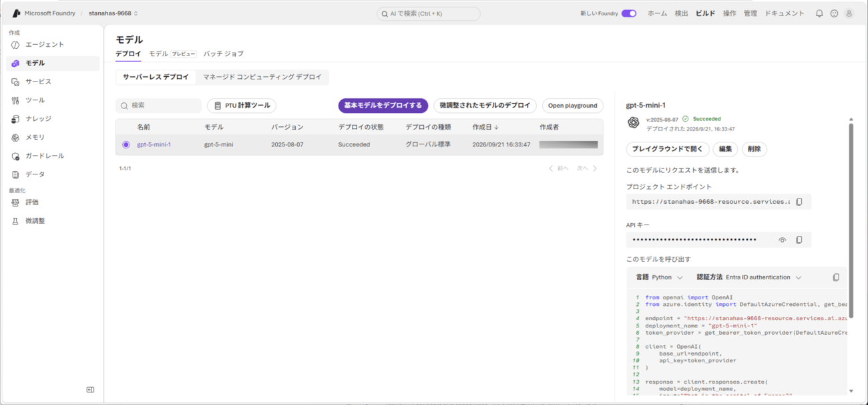Switch to the バッチ ジョブ tab
Image resolution: width=868 pixels, height=405 pixels.
[x=224, y=53]
